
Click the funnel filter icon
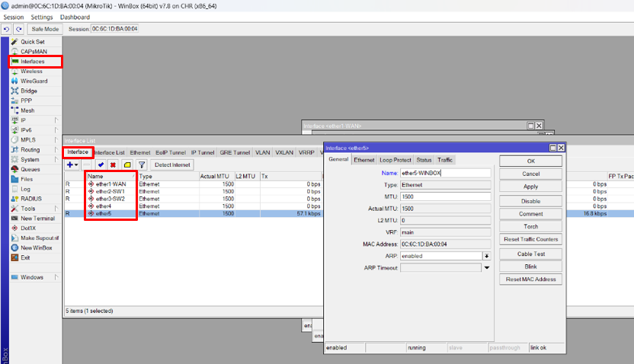(x=142, y=164)
